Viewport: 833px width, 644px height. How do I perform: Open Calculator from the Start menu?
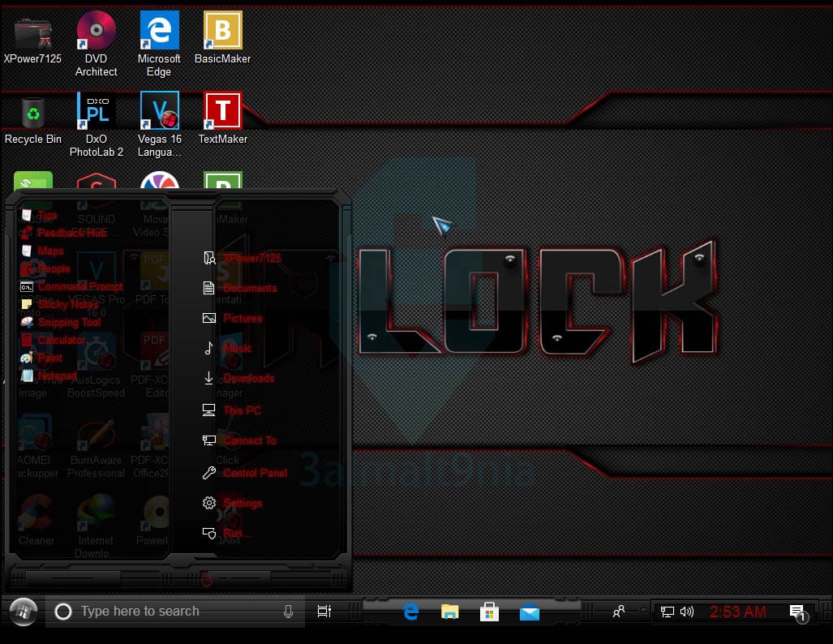pos(53,340)
